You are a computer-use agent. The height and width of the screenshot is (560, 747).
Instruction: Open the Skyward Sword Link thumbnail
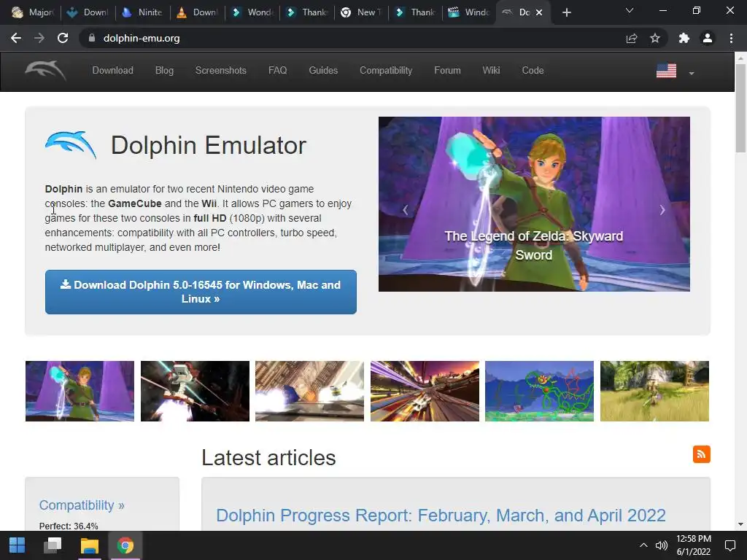tap(80, 391)
